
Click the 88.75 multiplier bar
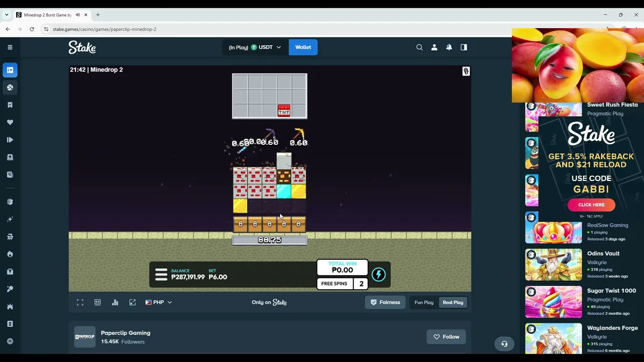click(269, 240)
